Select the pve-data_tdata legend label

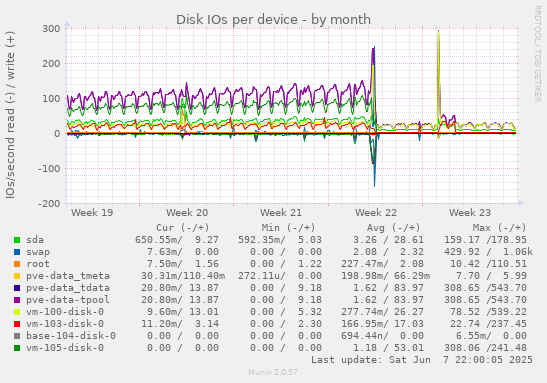point(68,288)
